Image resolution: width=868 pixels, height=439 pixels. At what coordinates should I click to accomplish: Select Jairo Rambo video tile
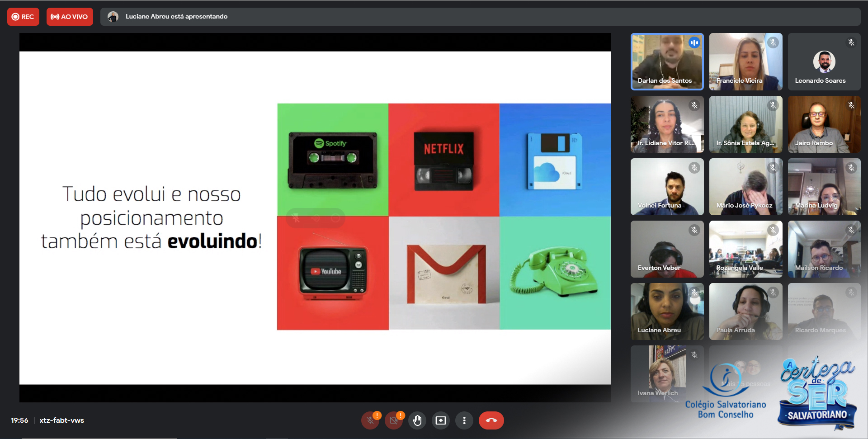coord(824,124)
